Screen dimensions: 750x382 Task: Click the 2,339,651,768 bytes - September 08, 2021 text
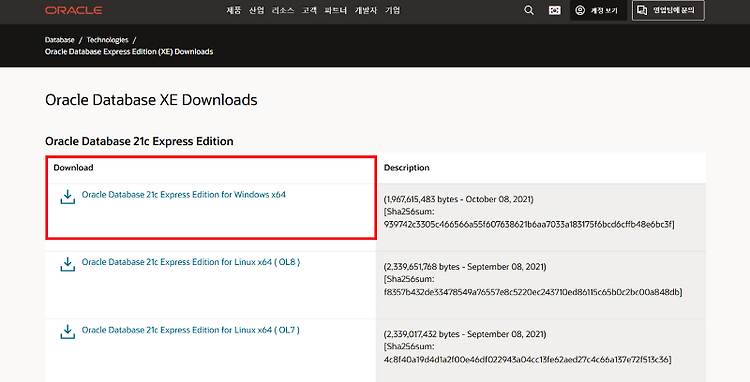[x=465, y=266]
